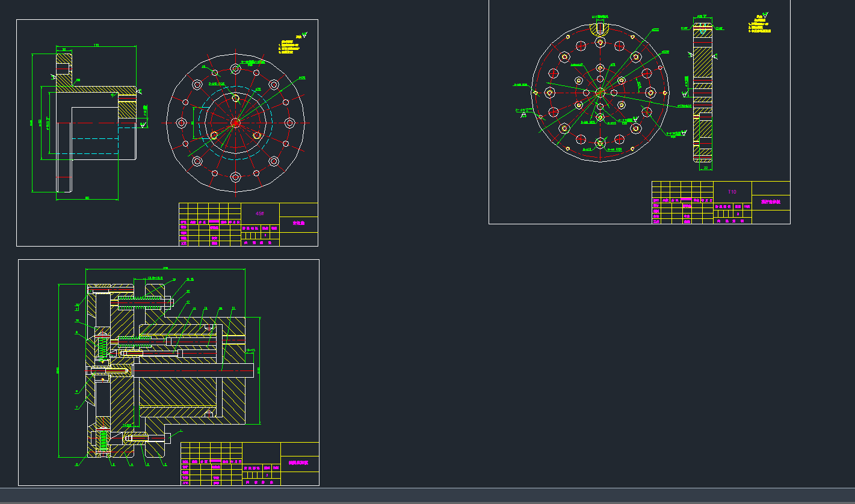855x504 pixels.
Task: Click magenta part name in assembly title block
Action: [298, 463]
